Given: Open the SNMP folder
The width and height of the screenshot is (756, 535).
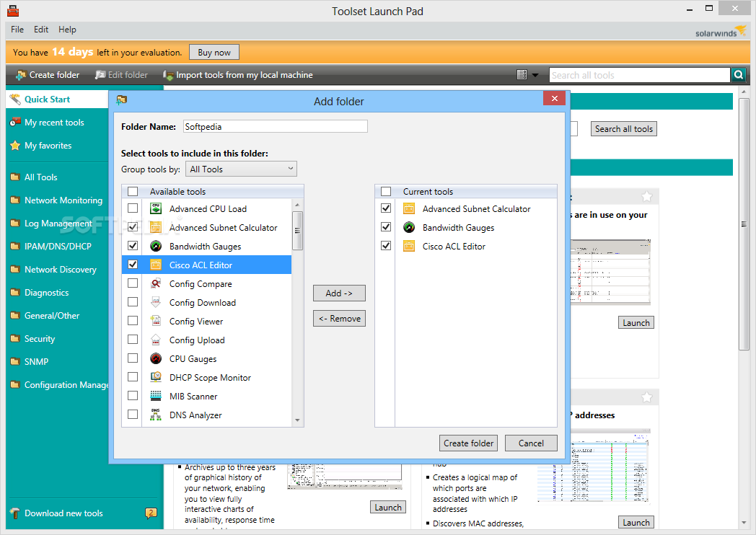Looking at the screenshot, I should point(36,361).
